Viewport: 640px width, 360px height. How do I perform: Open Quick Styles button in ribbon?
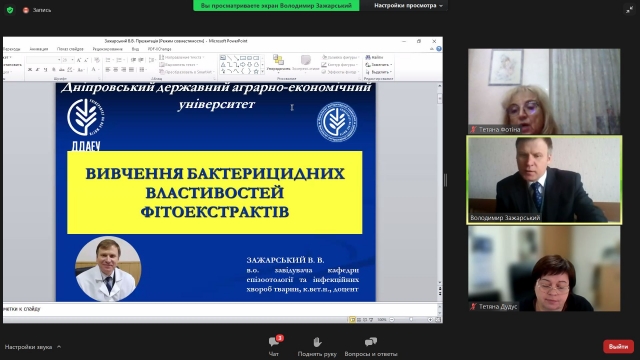click(306, 64)
